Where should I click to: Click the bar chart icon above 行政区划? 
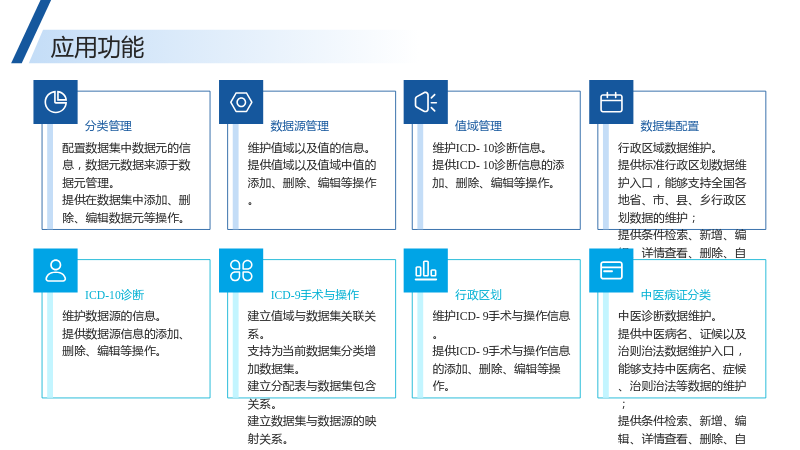(x=426, y=270)
